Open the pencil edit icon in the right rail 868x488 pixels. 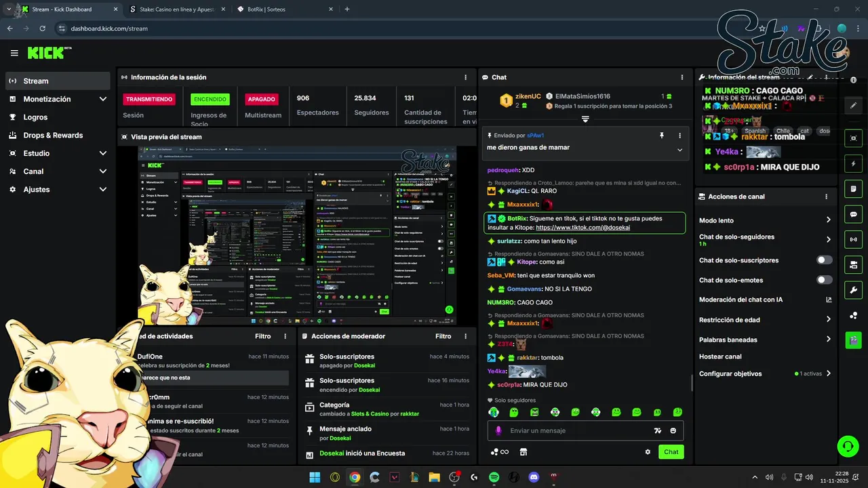coord(853,106)
